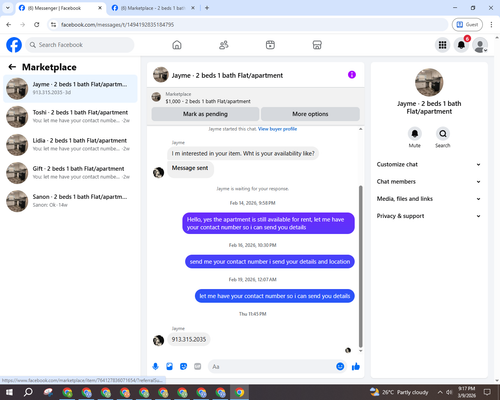
Task: Open Windows taskbar search
Action: coord(28,392)
